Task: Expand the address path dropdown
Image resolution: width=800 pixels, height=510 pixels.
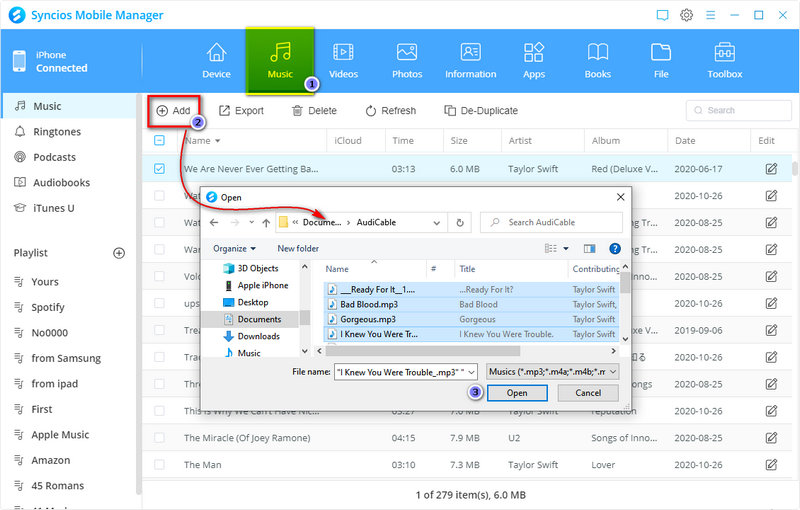Action: 437,223
